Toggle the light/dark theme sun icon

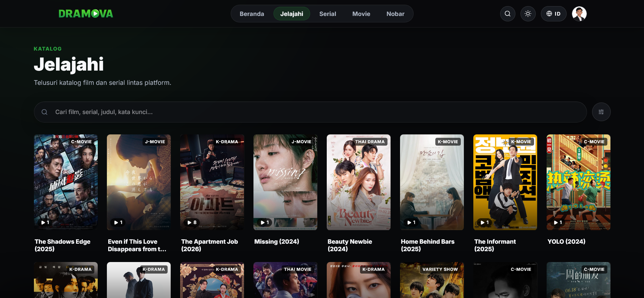[x=528, y=14]
